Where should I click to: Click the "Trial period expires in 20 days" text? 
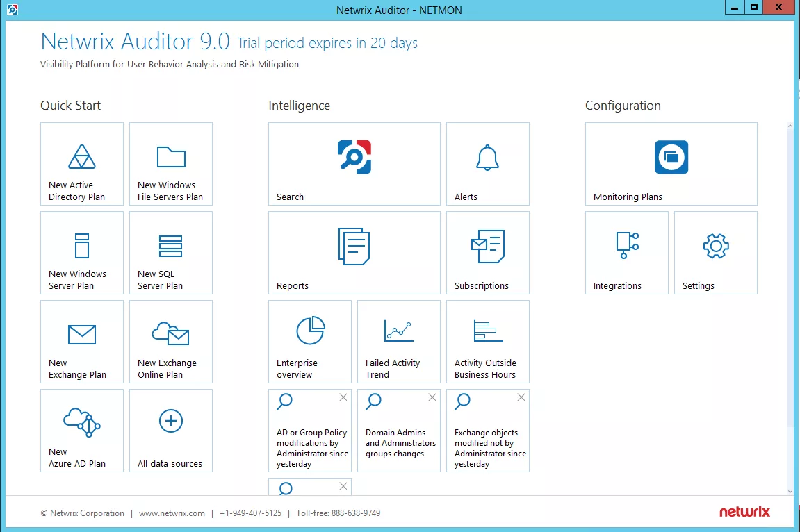pos(327,43)
